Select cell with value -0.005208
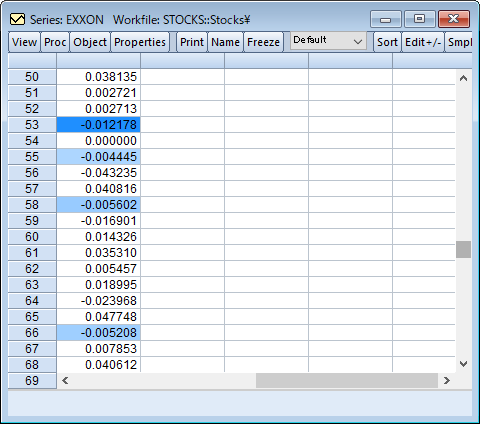Viewport: 480px width, 424px height. point(99,333)
